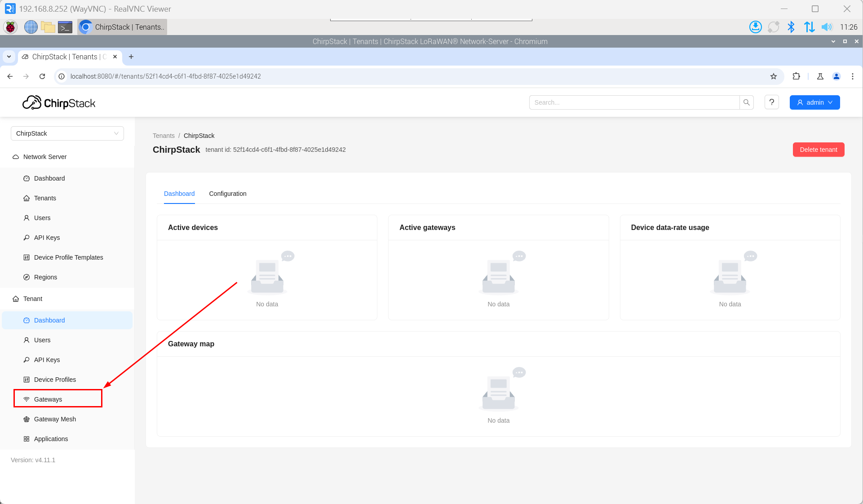Open Device Profile Templates in sidebar
863x504 pixels.
click(x=68, y=257)
